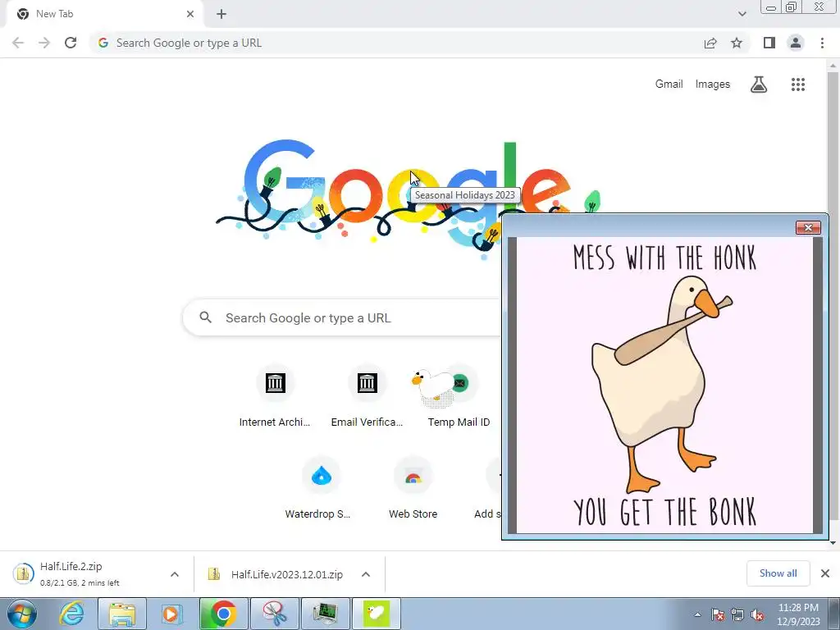Click the network tray icon
This screenshot has height=630, width=840.
[737, 615]
